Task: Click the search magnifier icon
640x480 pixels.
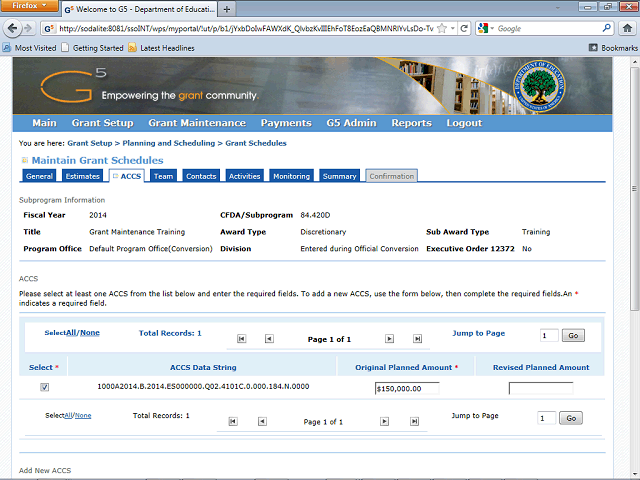Action: (607, 28)
